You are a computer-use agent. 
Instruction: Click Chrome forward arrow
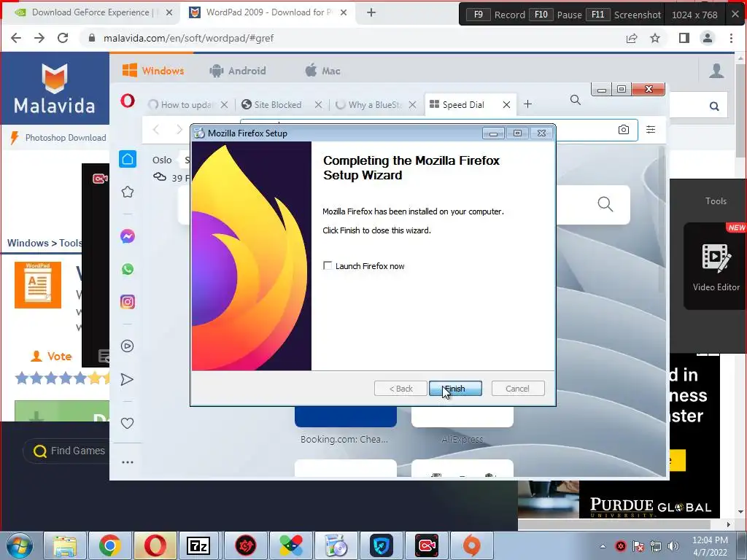[x=39, y=38]
